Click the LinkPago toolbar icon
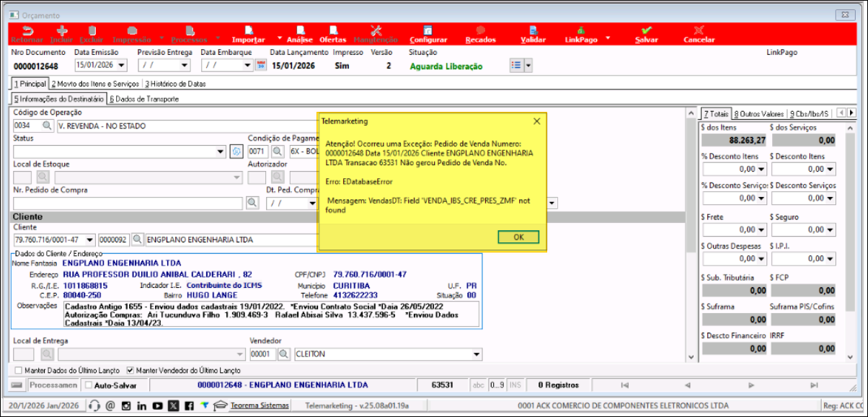 [x=581, y=34]
